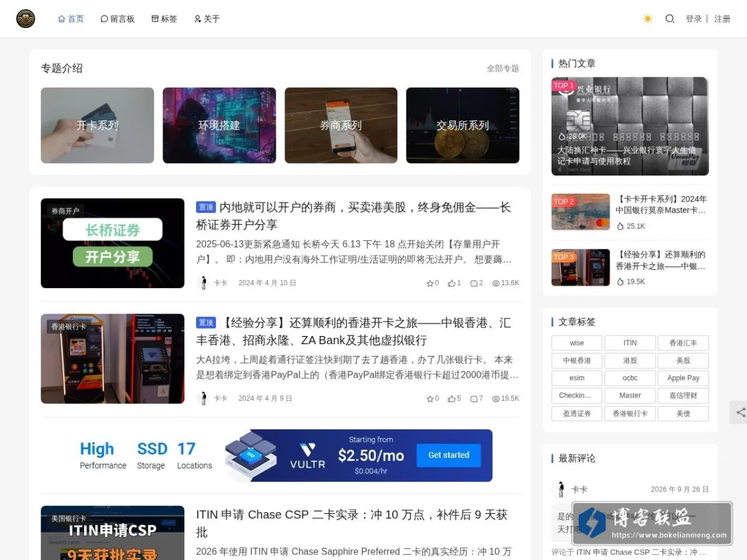This screenshot has height=560, width=747.
Task: Open the 开卡系列 topic card
Action: pyautogui.click(x=97, y=125)
